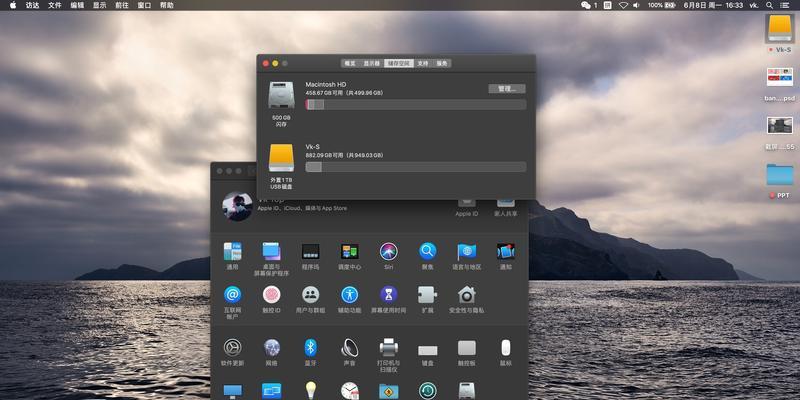This screenshot has width=800, height=400.
Task: Click the "458.67 GB 可用" text
Action: [x=324, y=93]
